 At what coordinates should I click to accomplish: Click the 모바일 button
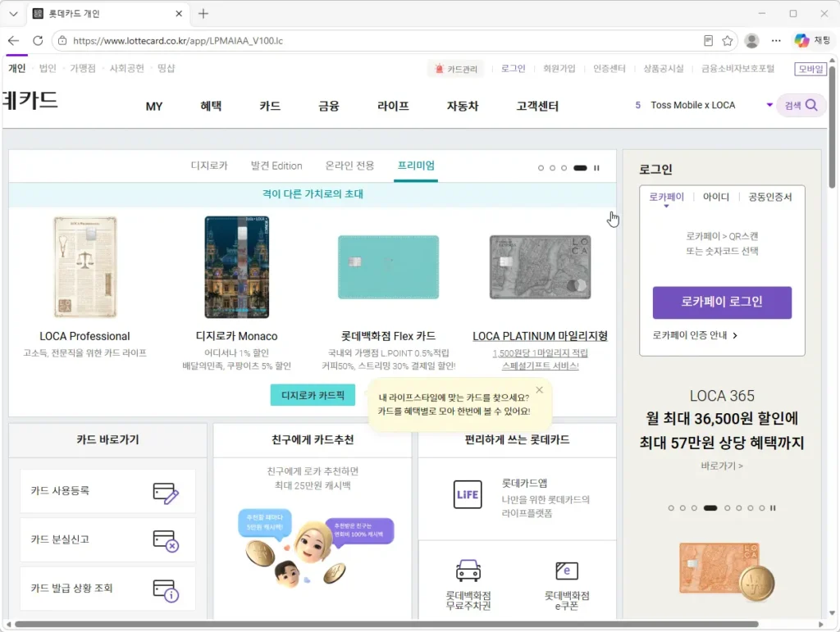[x=810, y=69]
